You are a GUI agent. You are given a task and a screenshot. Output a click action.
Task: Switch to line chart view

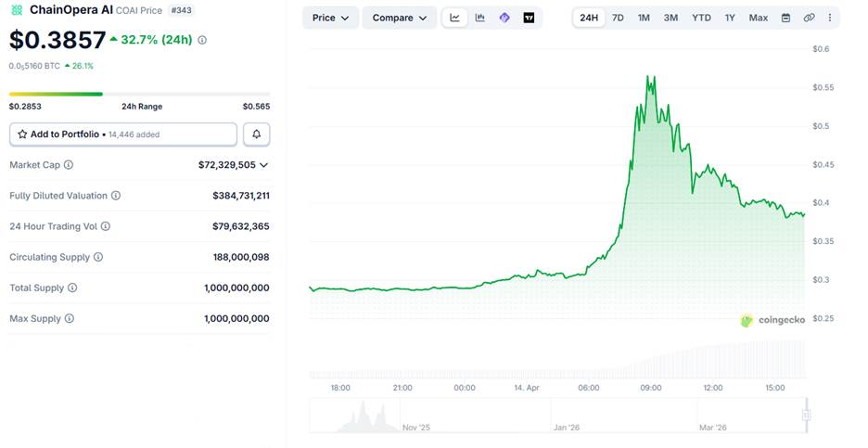[x=455, y=18]
